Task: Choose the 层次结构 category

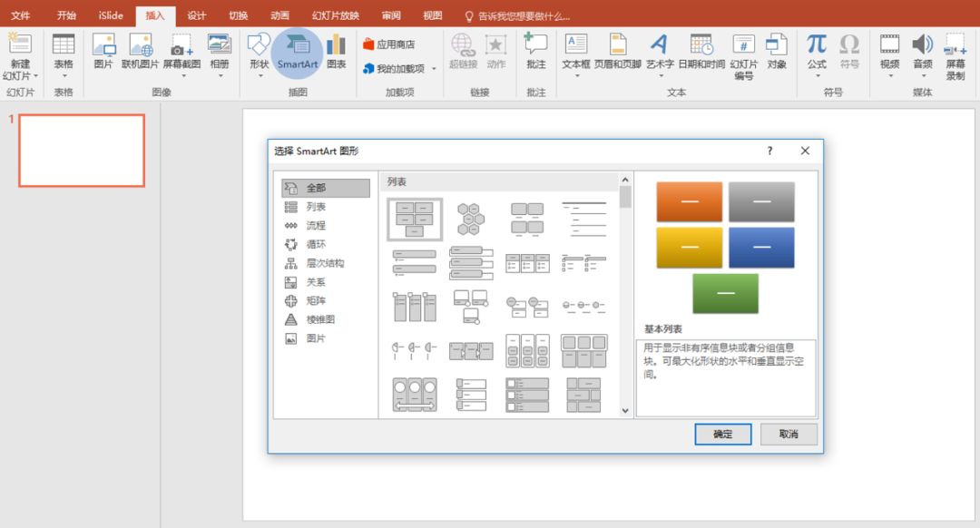Action: pos(324,263)
